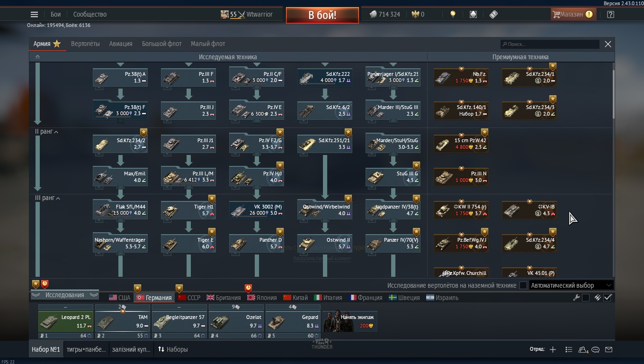The image size is (644, 364).
Task: Click the golden eagles balance icon
Action: pyautogui.click(x=415, y=14)
